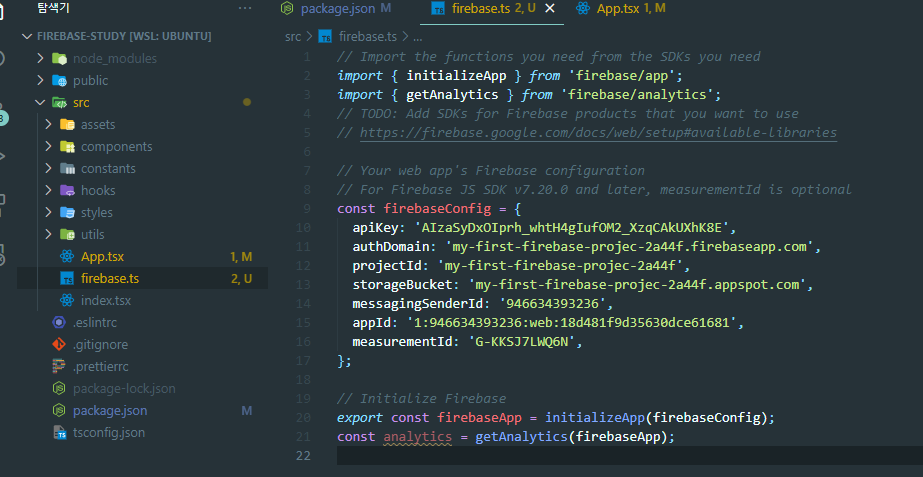
Task: Click the public folder icon
Action: tap(59, 80)
